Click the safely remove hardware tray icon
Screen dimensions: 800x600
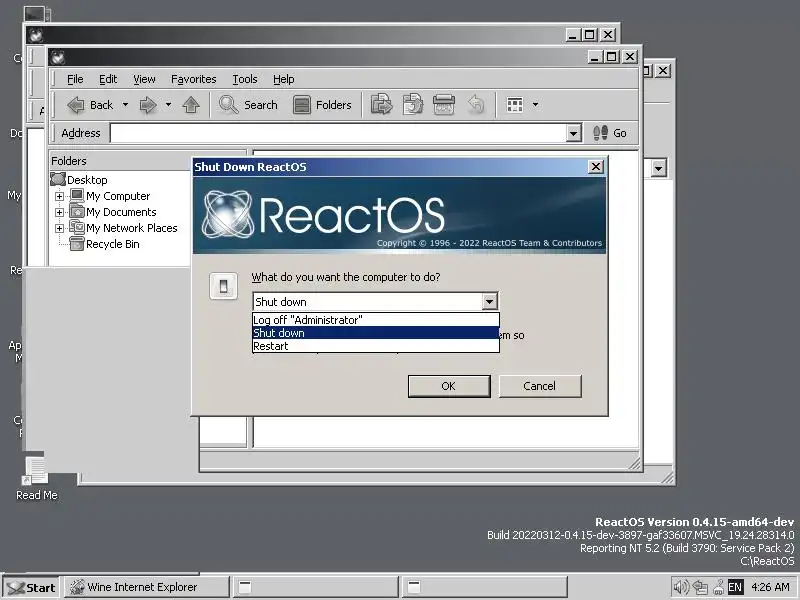(x=718, y=588)
